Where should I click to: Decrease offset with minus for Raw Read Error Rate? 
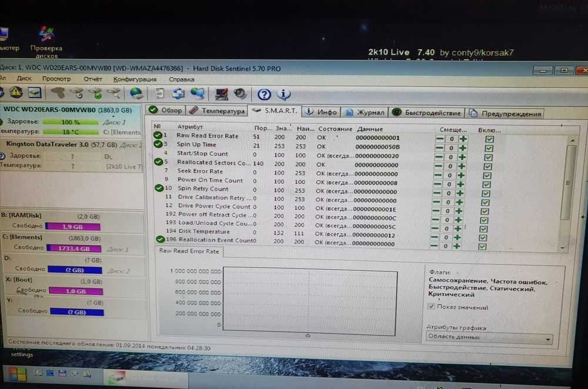click(440, 139)
